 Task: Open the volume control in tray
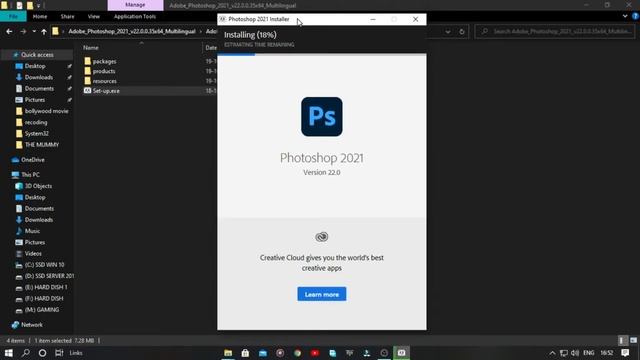[x=575, y=353]
